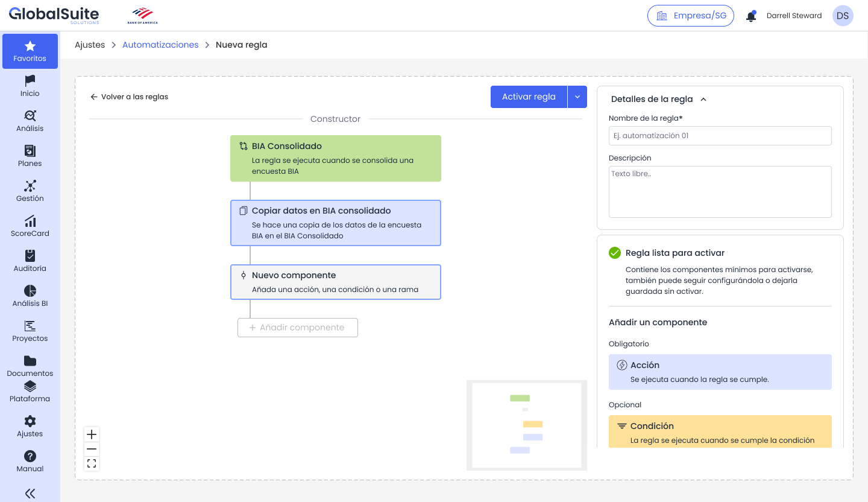Click the copy icon in Copiar datos block

click(244, 211)
